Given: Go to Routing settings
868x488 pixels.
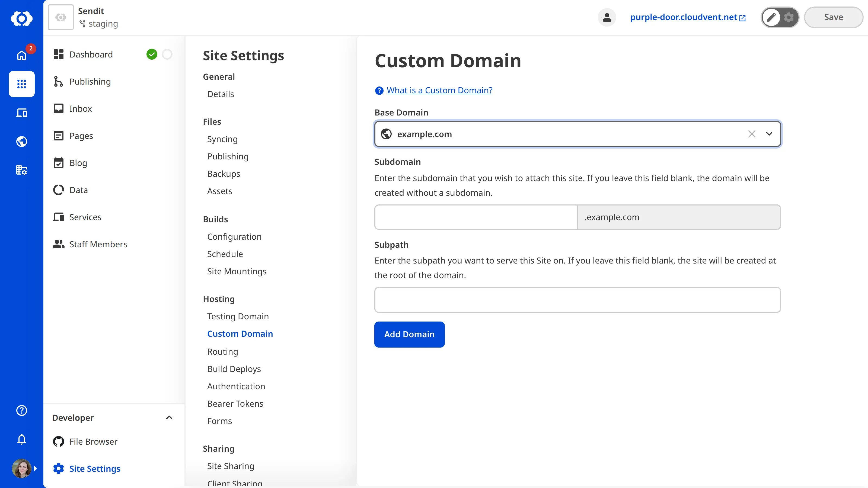Looking at the screenshot, I should [222, 352].
